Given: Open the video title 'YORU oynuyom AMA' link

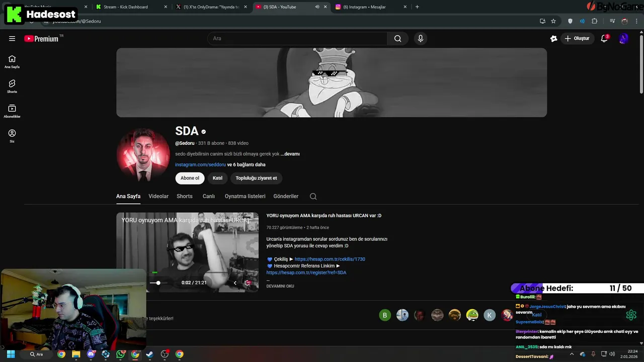Looking at the screenshot, I should click(324, 216).
